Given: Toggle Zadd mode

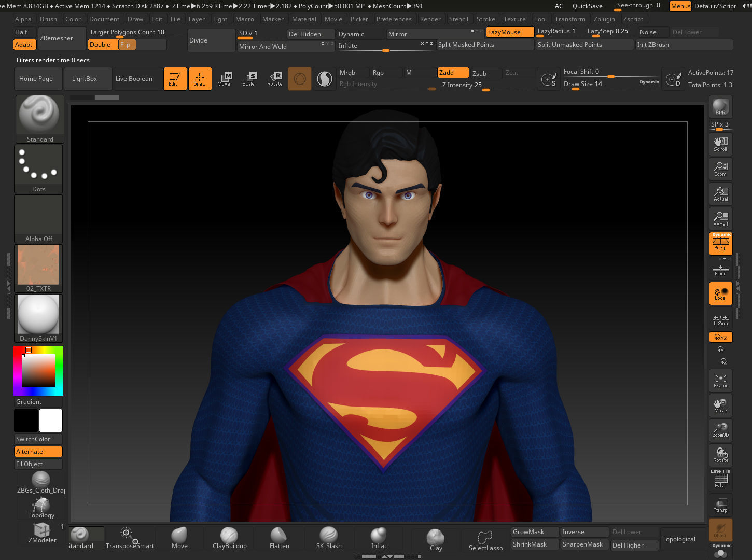Looking at the screenshot, I should [453, 73].
